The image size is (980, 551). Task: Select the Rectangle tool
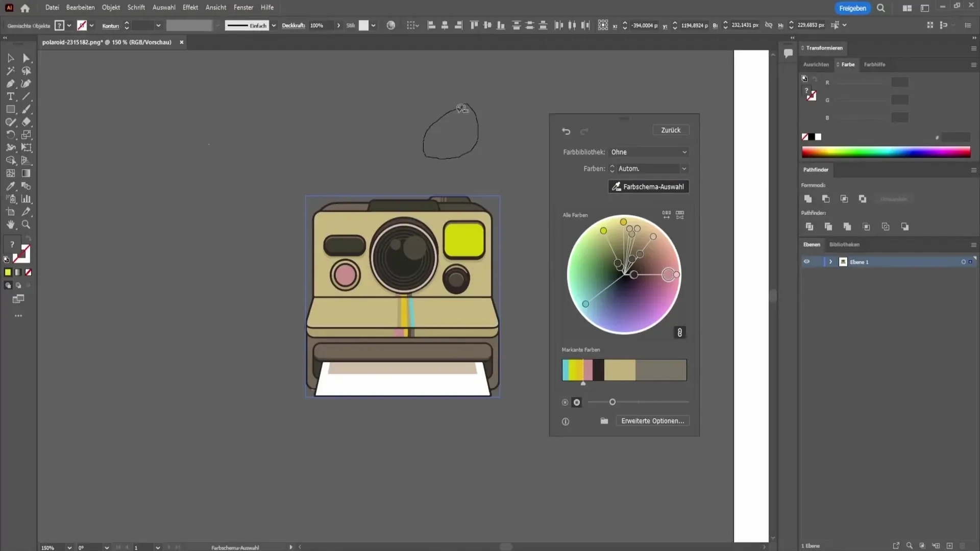pyautogui.click(x=11, y=109)
